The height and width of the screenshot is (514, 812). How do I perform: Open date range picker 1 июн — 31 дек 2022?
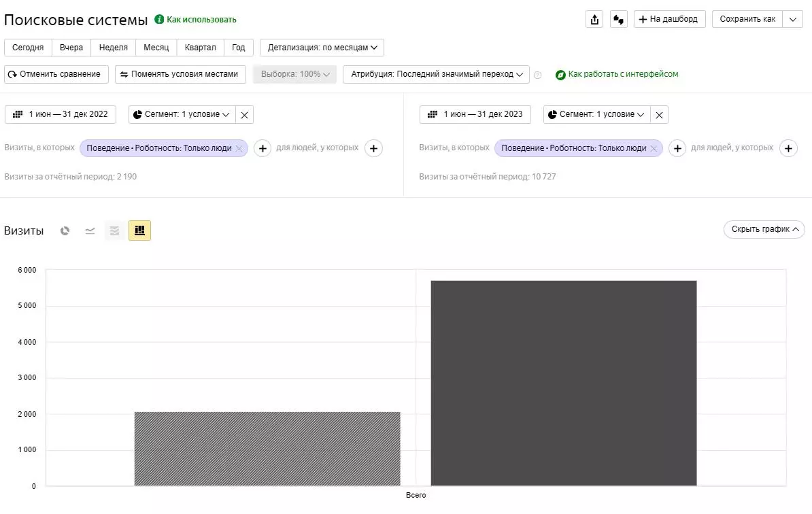click(x=61, y=114)
